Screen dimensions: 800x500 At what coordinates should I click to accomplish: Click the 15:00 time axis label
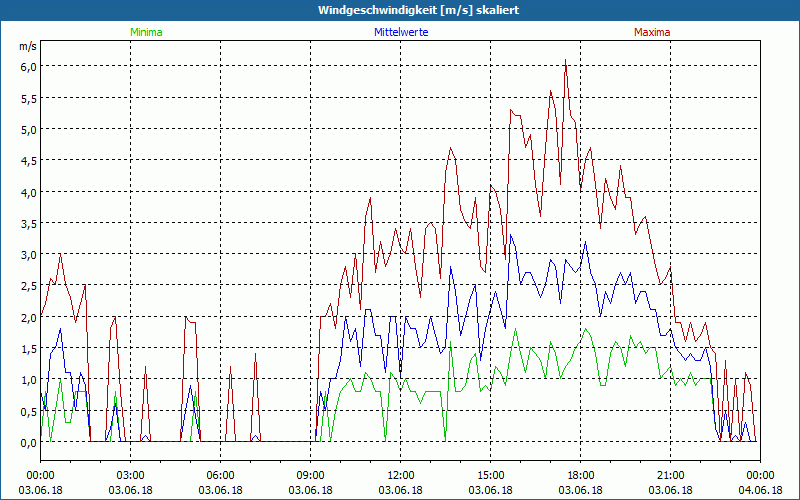point(490,476)
